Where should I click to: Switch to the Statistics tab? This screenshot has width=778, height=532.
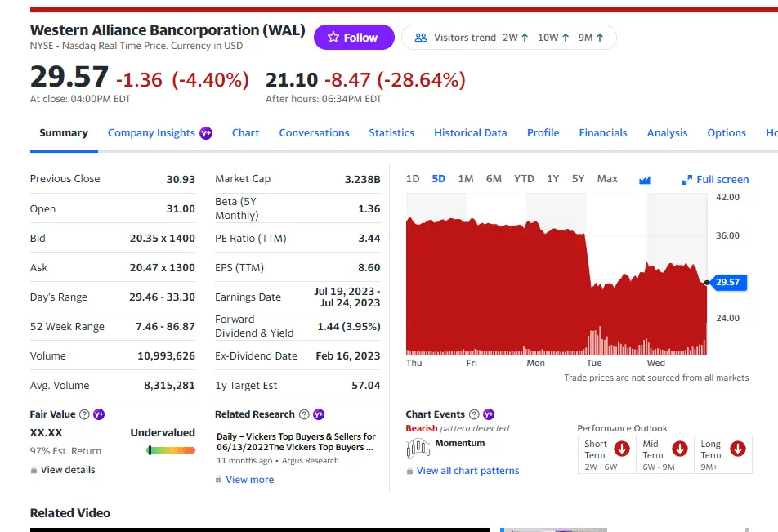click(391, 133)
